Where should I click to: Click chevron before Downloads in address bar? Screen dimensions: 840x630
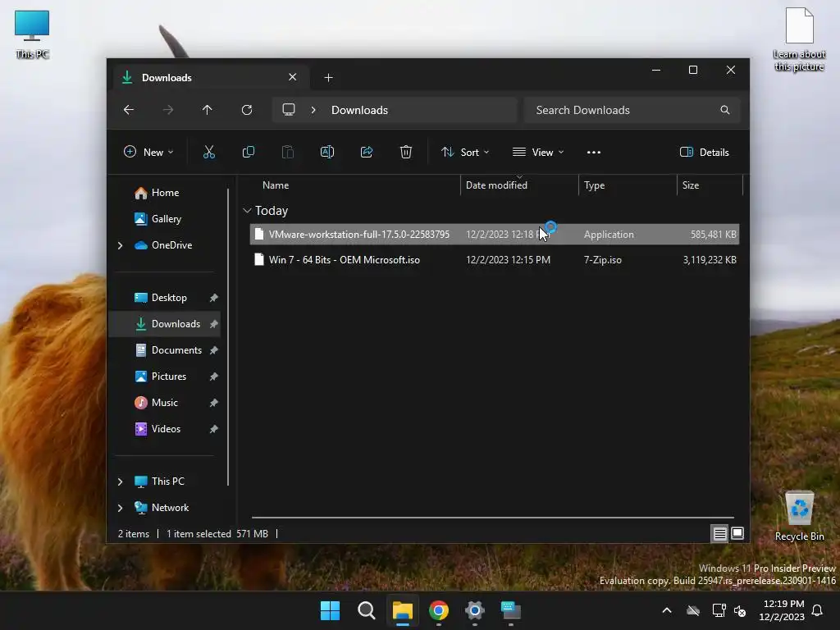click(x=313, y=110)
